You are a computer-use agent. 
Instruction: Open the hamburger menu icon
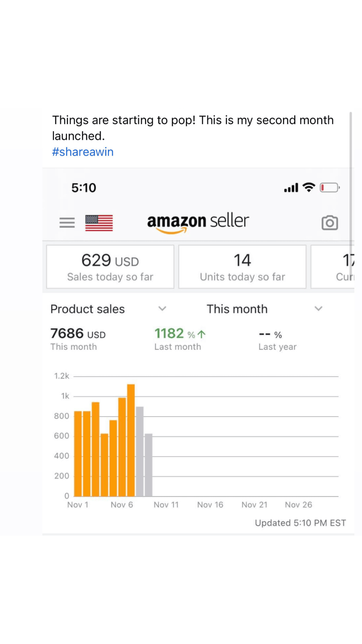[x=67, y=223]
